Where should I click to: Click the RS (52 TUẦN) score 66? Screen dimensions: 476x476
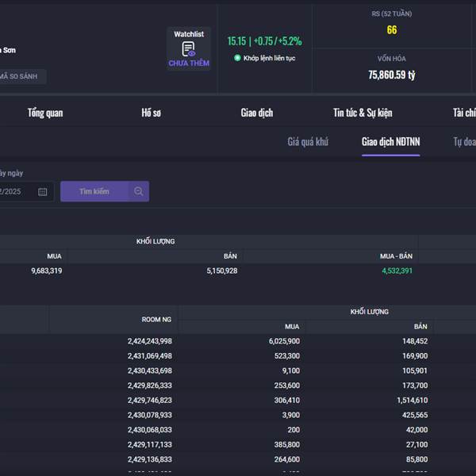(392, 30)
